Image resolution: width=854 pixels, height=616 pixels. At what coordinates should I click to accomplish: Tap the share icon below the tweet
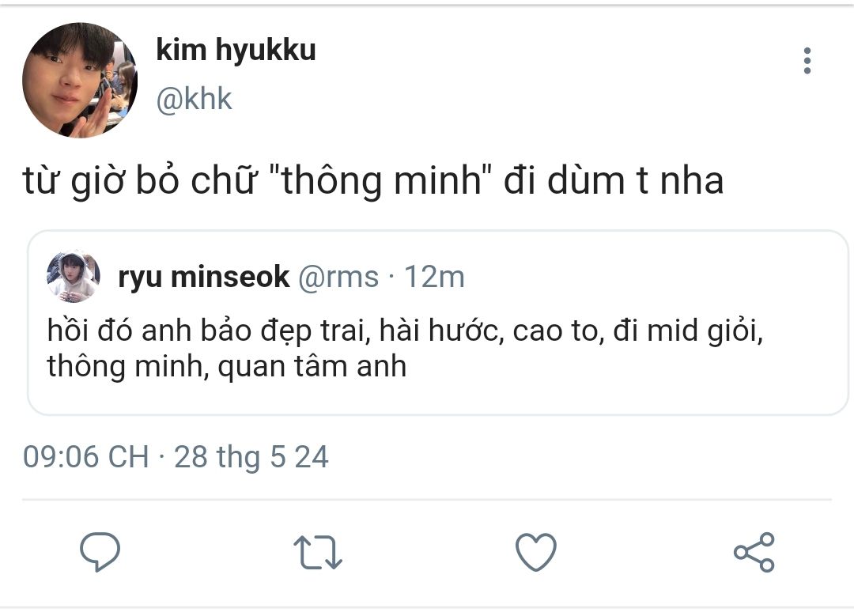tap(754, 552)
